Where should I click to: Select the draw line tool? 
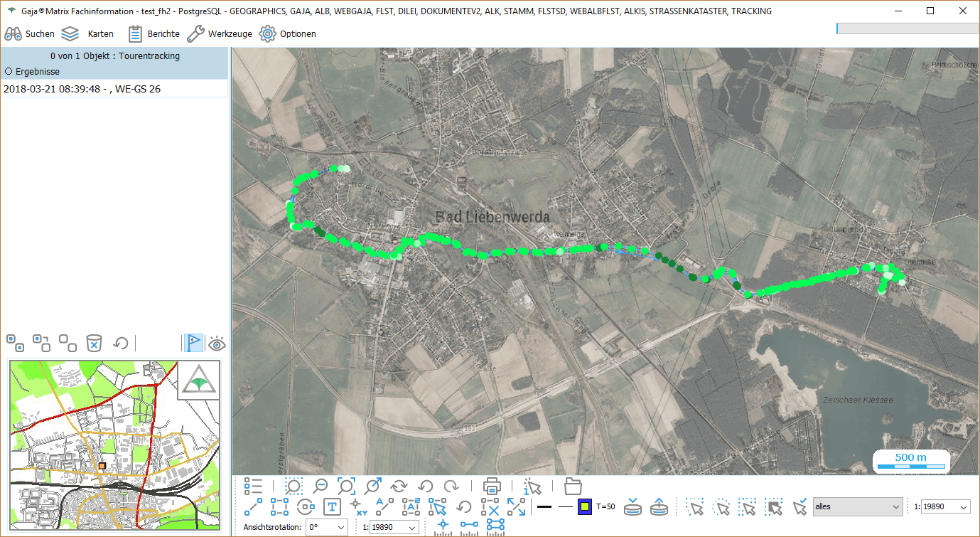point(254,507)
